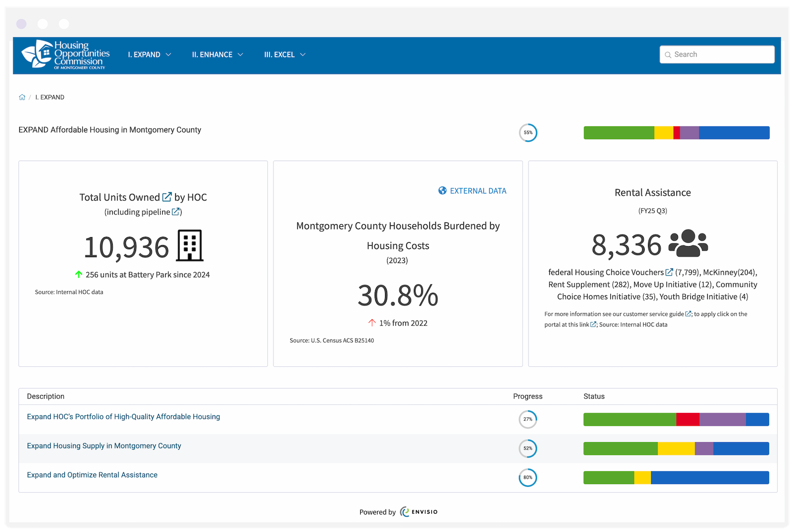Select I. EXPAND in the breadcrumb trail
794x532 pixels.
pyautogui.click(x=50, y=97)
